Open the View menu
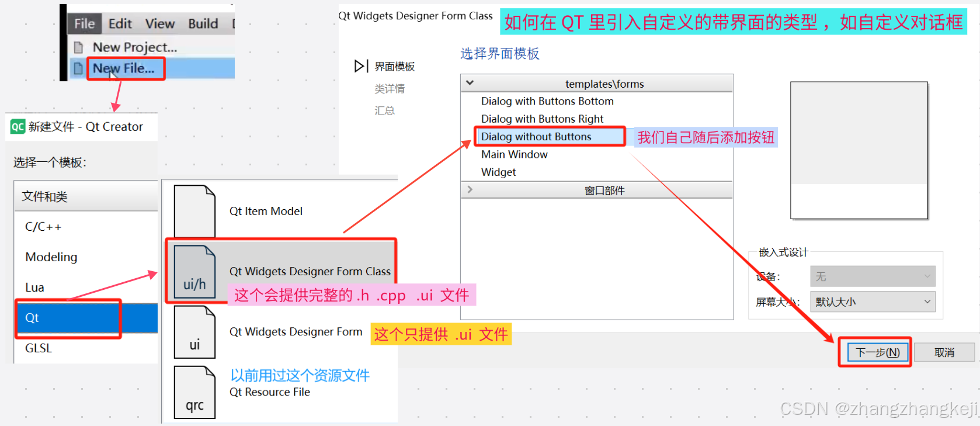This screenshot has height=426, width=980. (160, 24)
